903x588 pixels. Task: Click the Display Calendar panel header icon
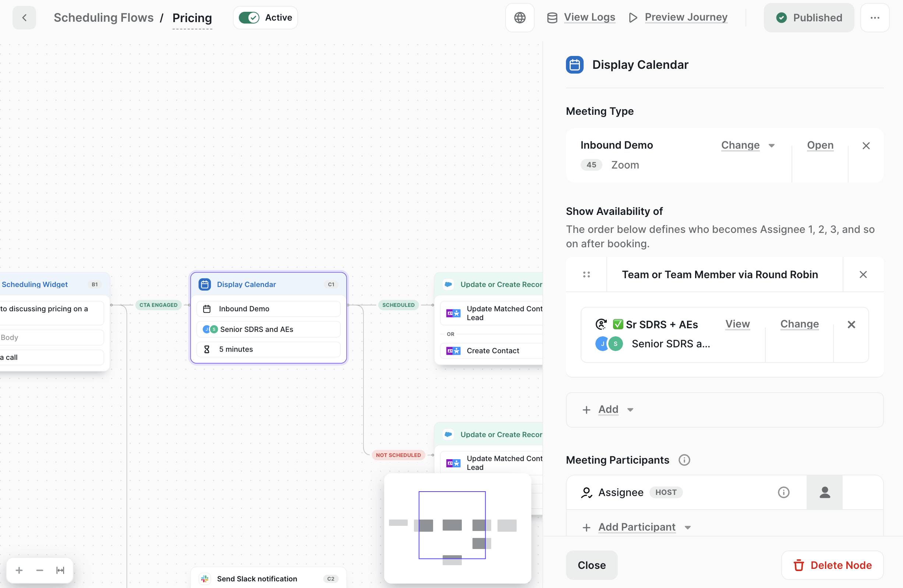pos(575,65)
